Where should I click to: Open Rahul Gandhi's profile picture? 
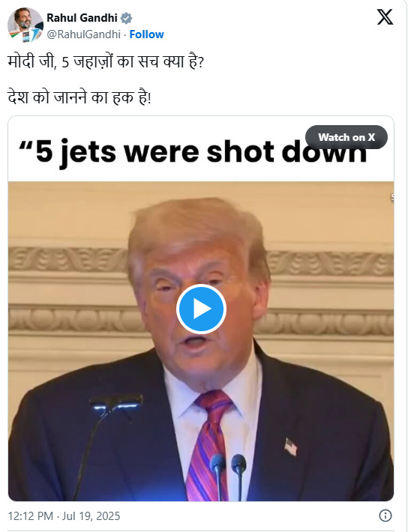(x=25, y=25)
